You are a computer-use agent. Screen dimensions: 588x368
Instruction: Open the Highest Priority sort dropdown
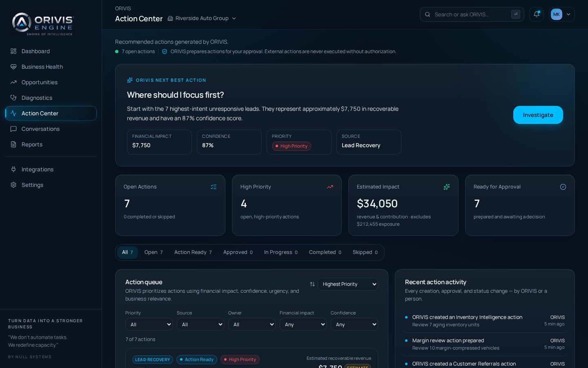click(348, 284)
